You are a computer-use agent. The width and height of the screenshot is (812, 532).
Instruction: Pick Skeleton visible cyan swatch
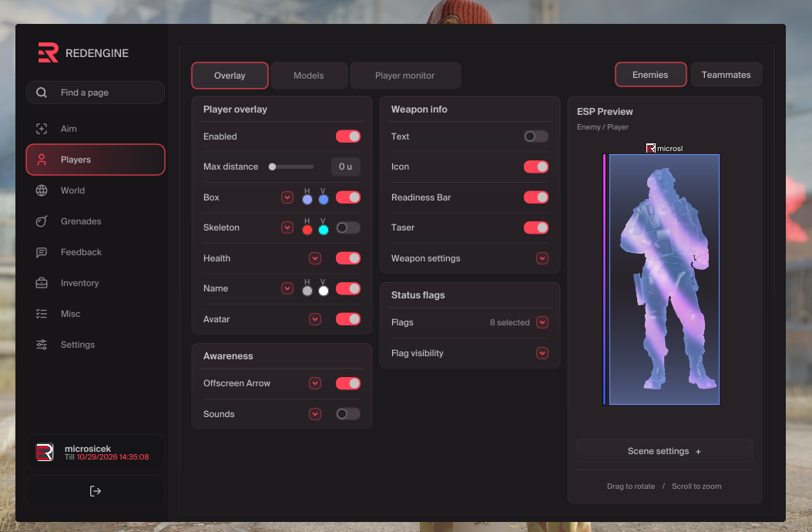point(323,230)
